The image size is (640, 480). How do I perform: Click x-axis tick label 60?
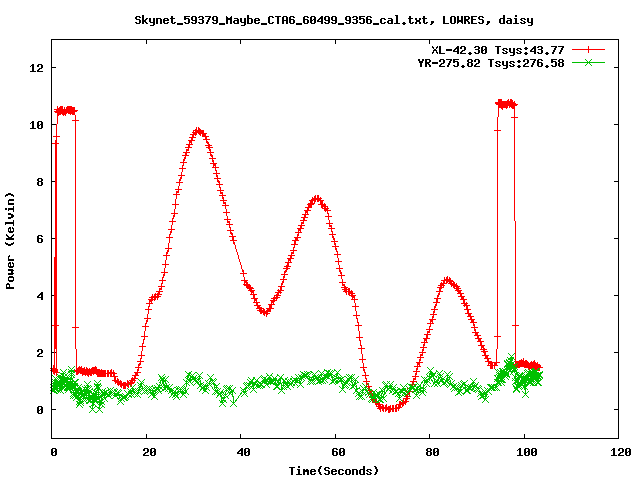click(338, 452)
